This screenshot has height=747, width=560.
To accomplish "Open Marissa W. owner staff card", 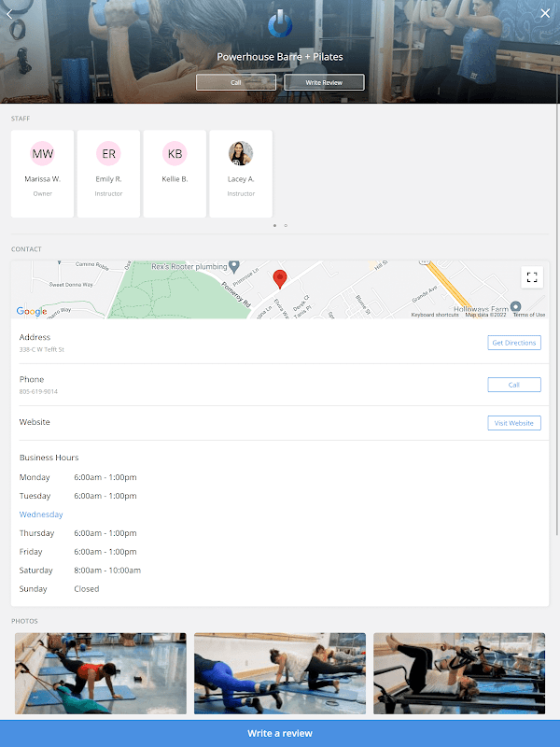I will point(42,174).
